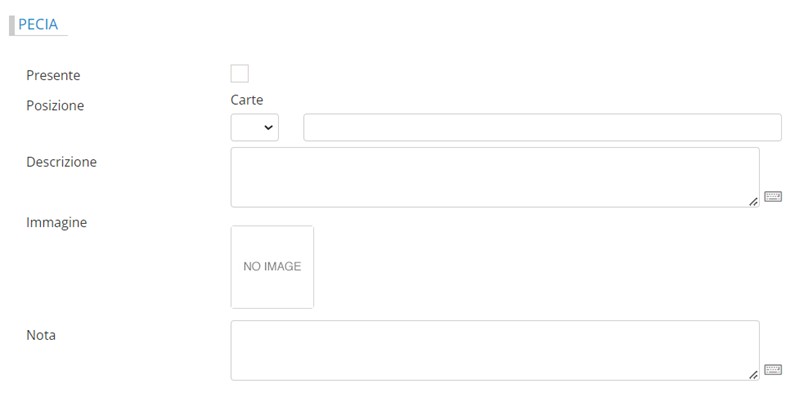Focus the Descrizione text area
804x406 pixels.
494,177
